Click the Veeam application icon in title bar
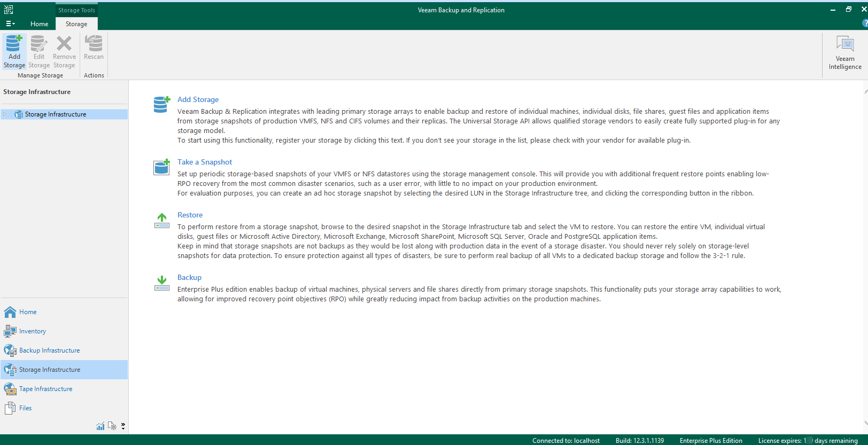 pyautogui.click(x=9, y=10)
